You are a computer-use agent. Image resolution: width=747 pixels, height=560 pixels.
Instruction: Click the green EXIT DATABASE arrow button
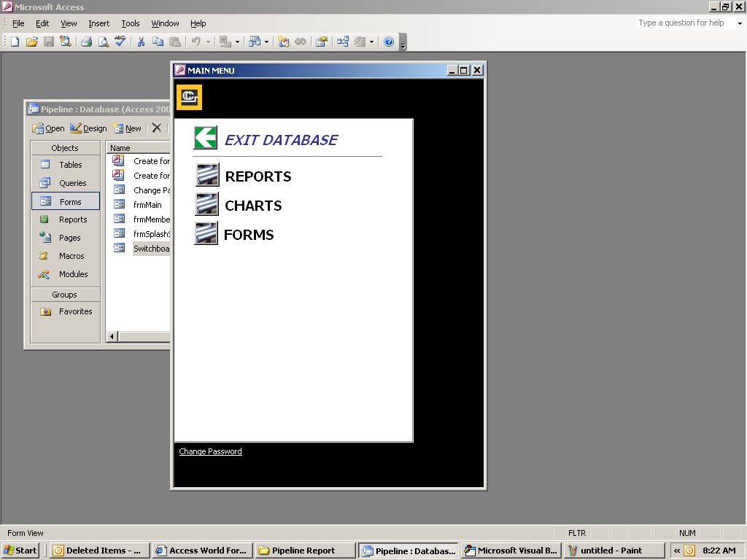pyautogui.click(x=206, y=138)
